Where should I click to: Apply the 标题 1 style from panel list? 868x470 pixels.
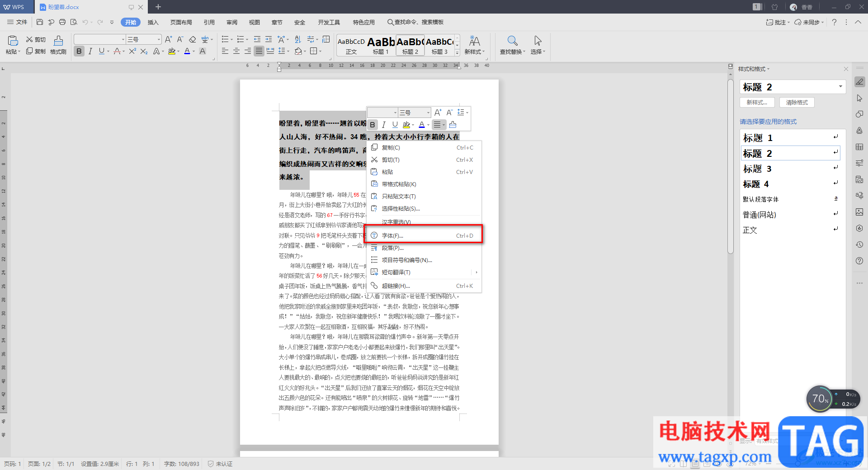(x=790, y=138)
